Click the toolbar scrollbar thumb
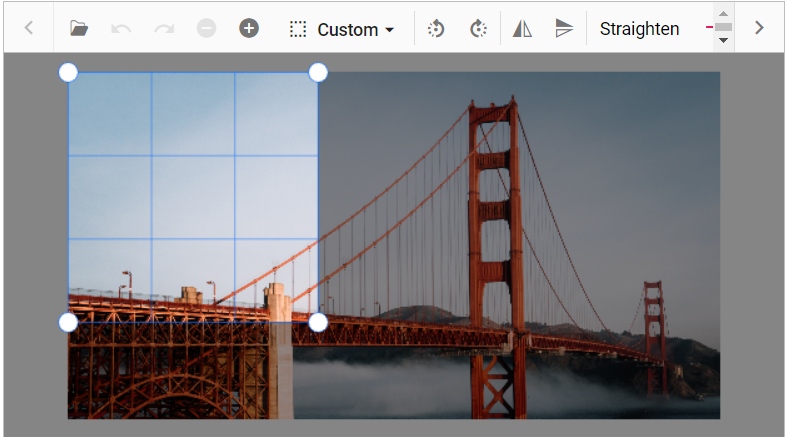The image size is (787, 437). click(x=723, y=27)
